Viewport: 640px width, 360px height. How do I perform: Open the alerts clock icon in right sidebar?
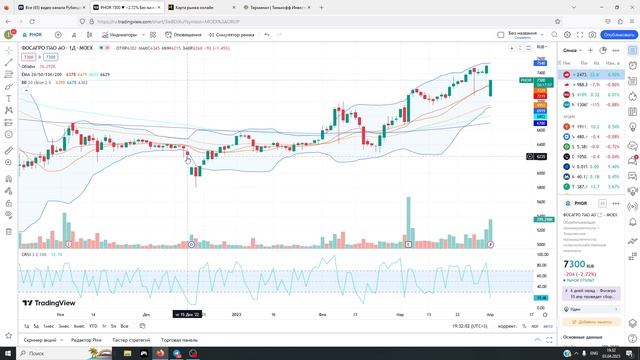point(633,66)
